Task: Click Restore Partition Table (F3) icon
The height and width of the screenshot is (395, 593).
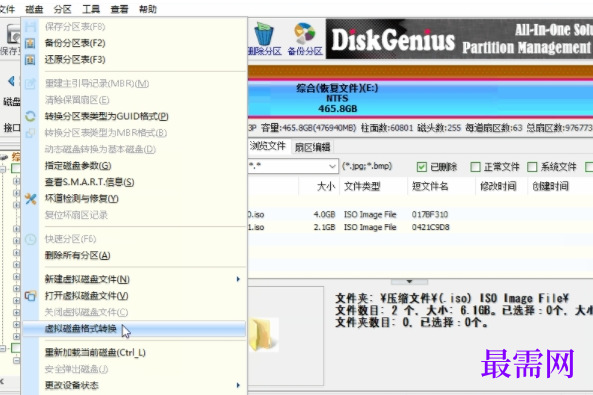Action: point(30,60)
